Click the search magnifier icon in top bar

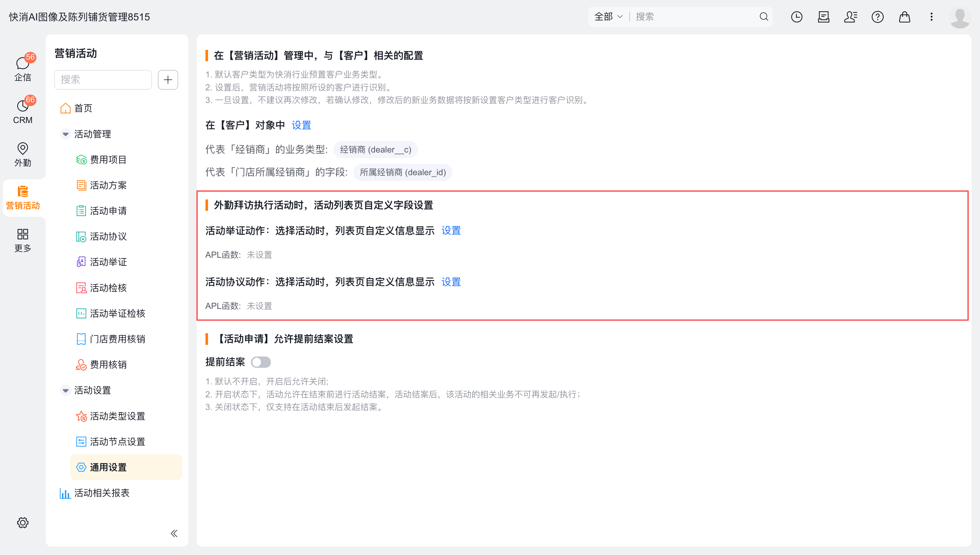pyautogui.click(x=764, y=17)
